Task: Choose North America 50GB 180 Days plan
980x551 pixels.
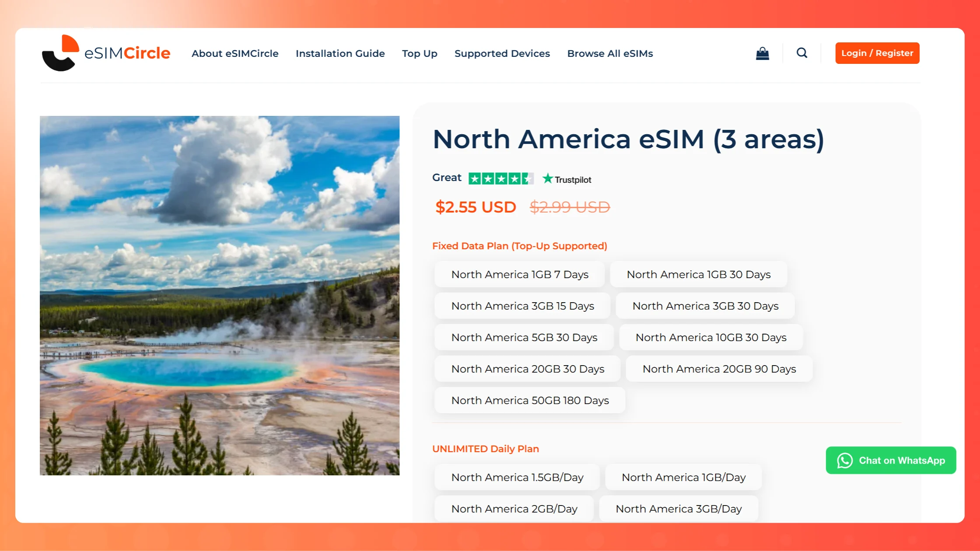Action: pos(529,401)
